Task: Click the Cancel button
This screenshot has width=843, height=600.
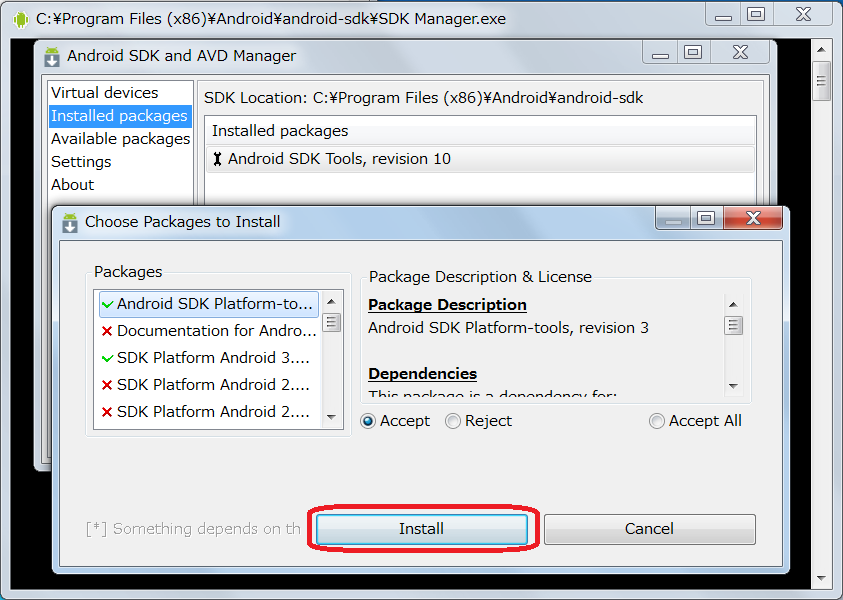Action: point(649,529)
